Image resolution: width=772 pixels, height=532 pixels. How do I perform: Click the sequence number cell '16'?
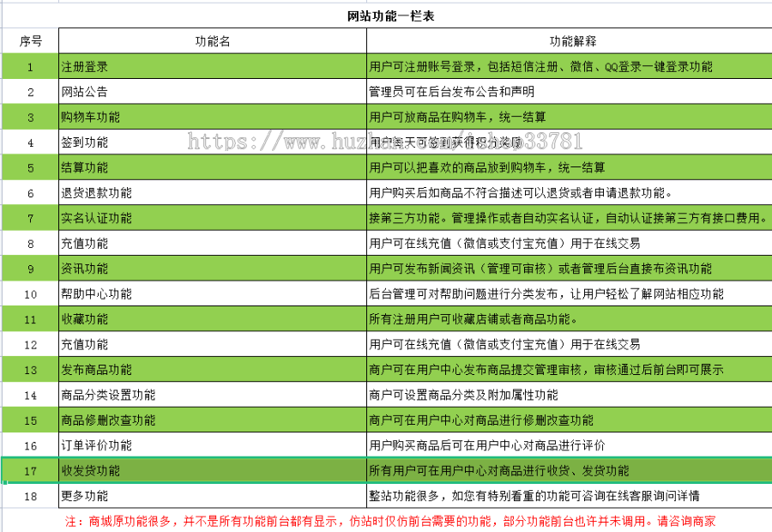point(31,446)
